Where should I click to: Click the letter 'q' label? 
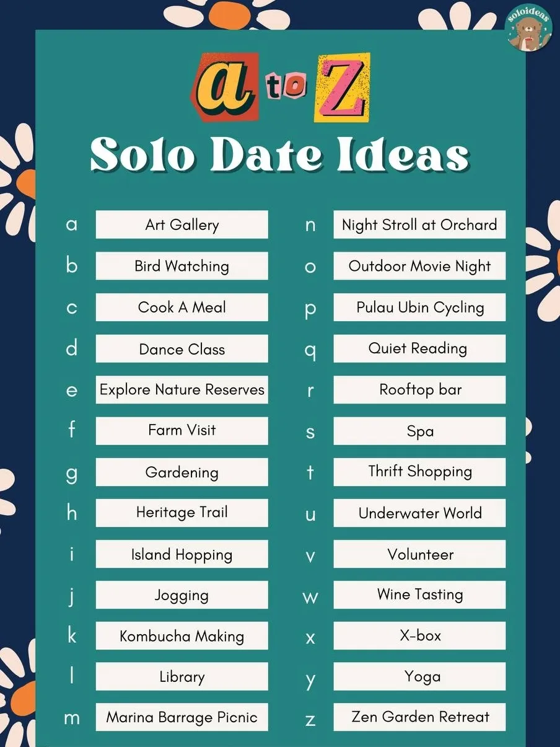coord(310,350)
